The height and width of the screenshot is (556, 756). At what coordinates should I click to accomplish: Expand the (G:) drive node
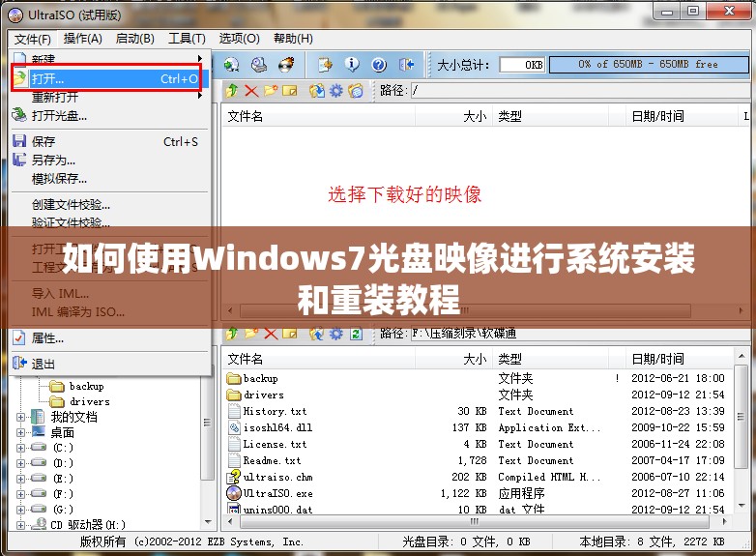point(20,510)
